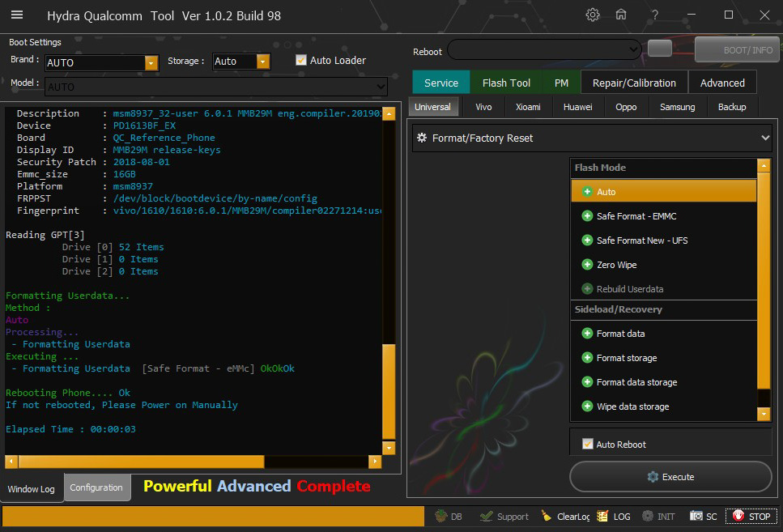Image resolution: width=783 pixels, height=532 pixels.
Task: Click the log horizontal scrollbar
Action: [x=193, y=462]
